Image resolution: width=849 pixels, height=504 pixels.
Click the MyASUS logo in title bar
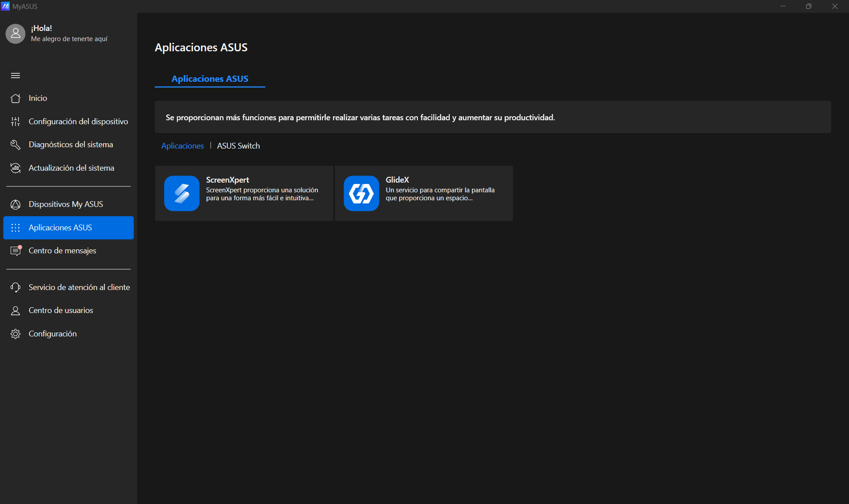5,6
